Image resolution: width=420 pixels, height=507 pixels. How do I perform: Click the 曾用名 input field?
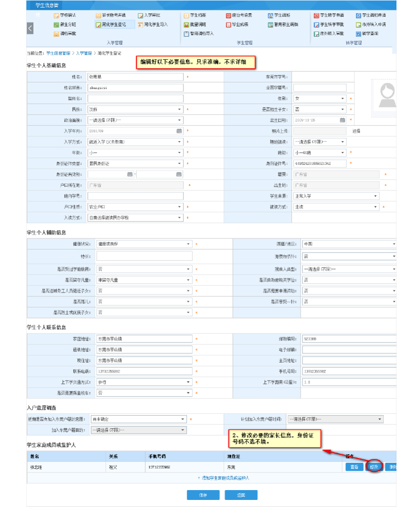(x=135, y=99)
